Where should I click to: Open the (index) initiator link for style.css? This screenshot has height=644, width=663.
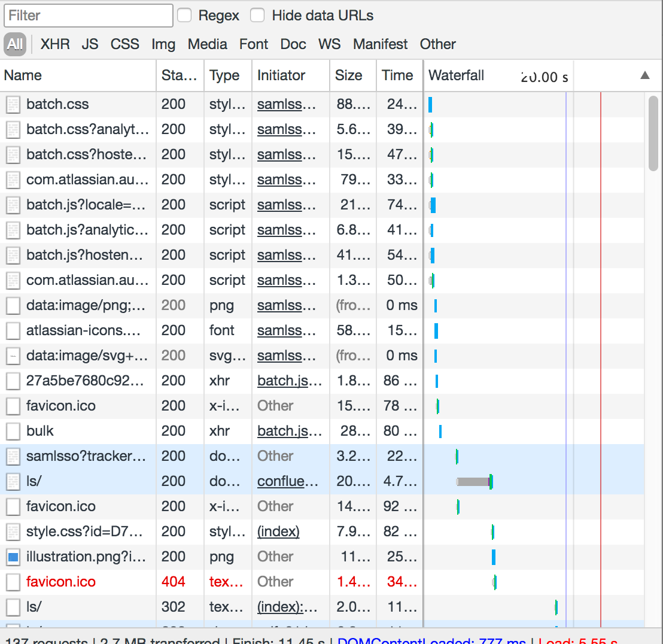[278, 531]
